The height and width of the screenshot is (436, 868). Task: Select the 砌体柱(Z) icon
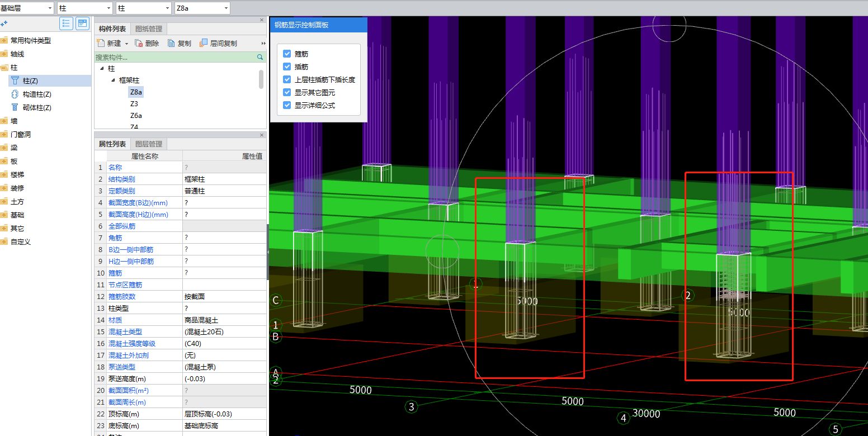point(15,108)
